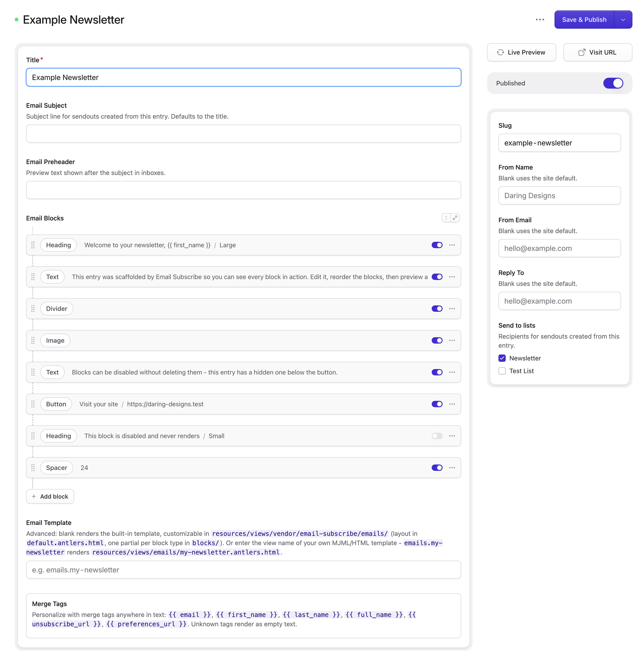Screen dimensions: 644x664
Task: Disable the Divider block toggle
Action: (437, 309)
